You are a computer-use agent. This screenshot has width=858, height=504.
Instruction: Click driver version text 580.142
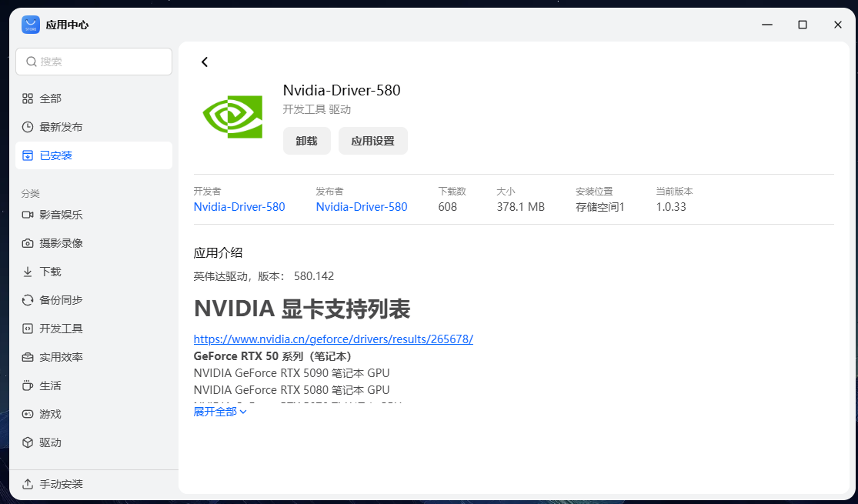[x=313, y=275]
